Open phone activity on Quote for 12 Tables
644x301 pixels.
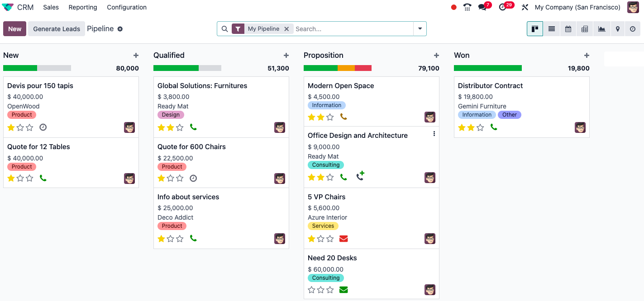(43, 178)
